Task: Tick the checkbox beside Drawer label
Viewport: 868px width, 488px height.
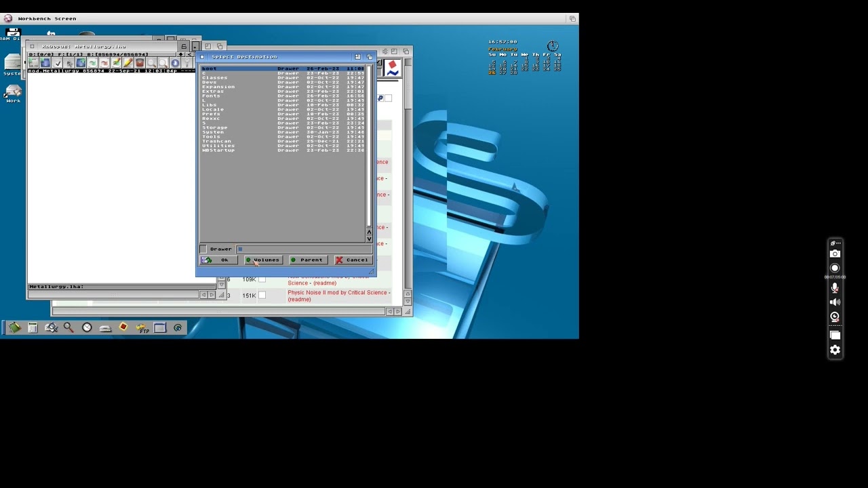Action: click(203, 249)
